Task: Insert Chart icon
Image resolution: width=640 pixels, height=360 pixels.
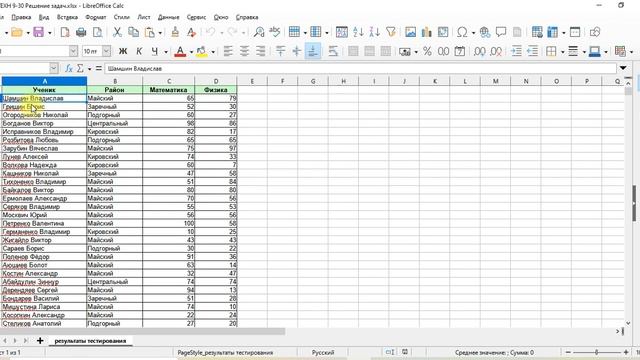Action: pyautogui.click(x=427, y=32)
